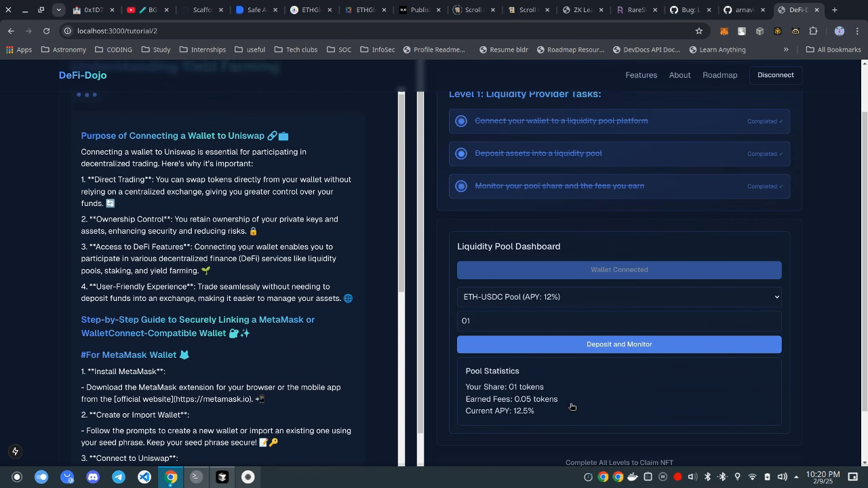Click the tutorial panel vertical scrollbar
This screenshot has height=488, width=868.
401,193
